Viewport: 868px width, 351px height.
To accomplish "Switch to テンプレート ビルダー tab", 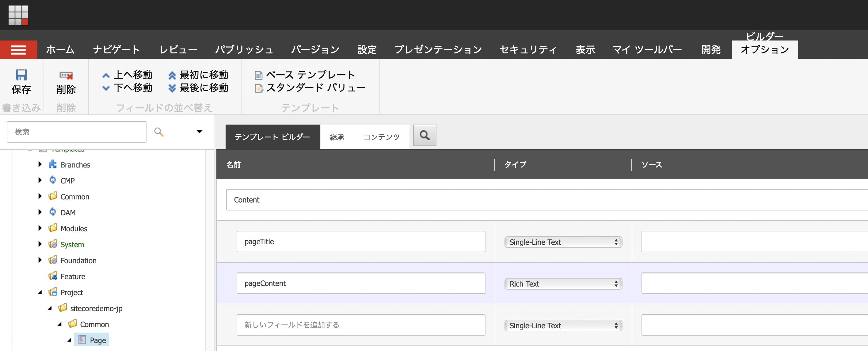I will [x=272, y=137].
